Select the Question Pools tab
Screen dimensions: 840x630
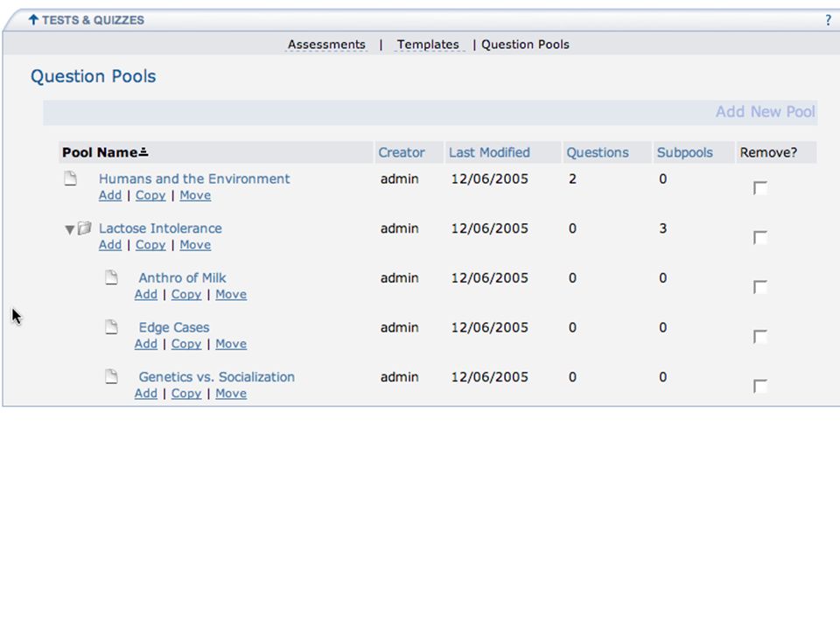[525, 45]
